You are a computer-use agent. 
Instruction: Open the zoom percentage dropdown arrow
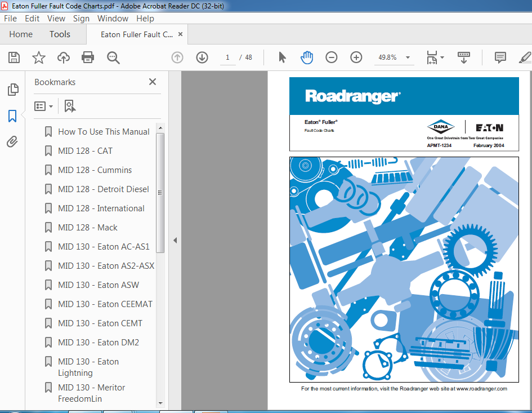coord(408,57)
